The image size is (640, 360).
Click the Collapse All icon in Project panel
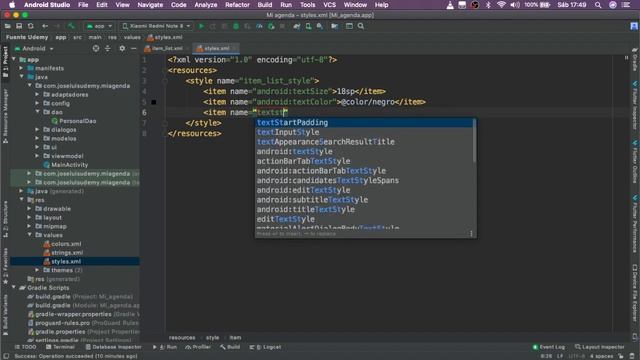click(x=108, y=49)
